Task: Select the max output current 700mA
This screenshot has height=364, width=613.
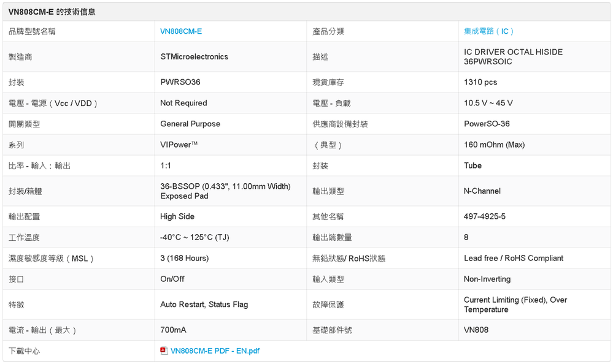Action: [173, 330]
